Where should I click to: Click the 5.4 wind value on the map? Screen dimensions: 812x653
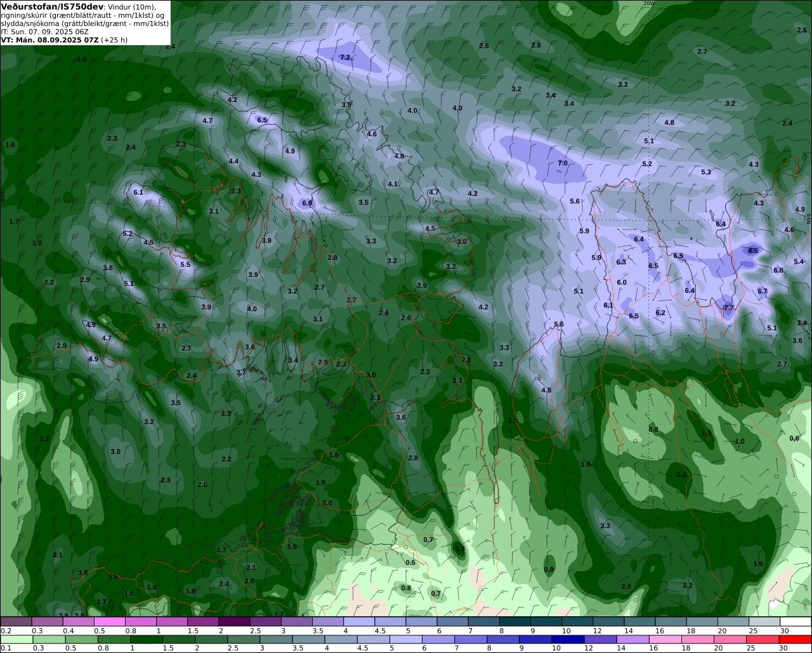pos(799,261)
